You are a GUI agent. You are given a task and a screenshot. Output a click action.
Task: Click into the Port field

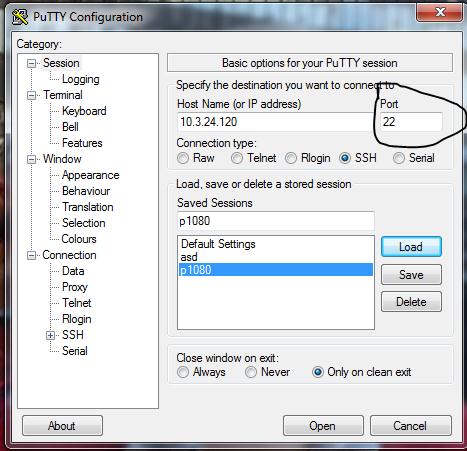pos(411,122)
